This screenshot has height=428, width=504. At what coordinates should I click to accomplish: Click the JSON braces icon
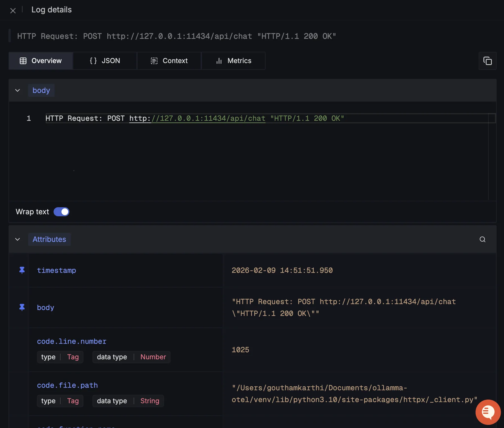[x=93, y=61]
